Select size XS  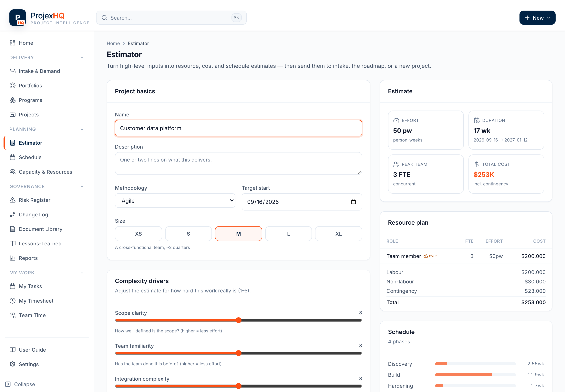pos(139,234)
